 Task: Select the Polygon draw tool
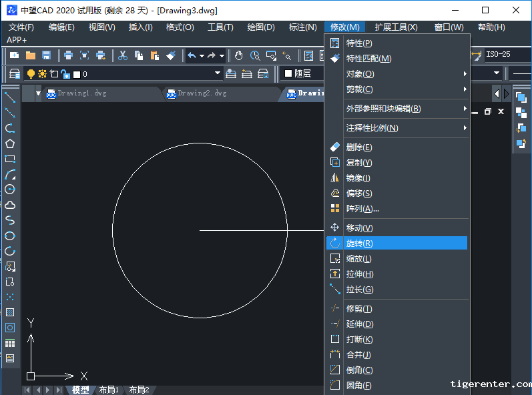pyautogui.click(x=10, y=143)
